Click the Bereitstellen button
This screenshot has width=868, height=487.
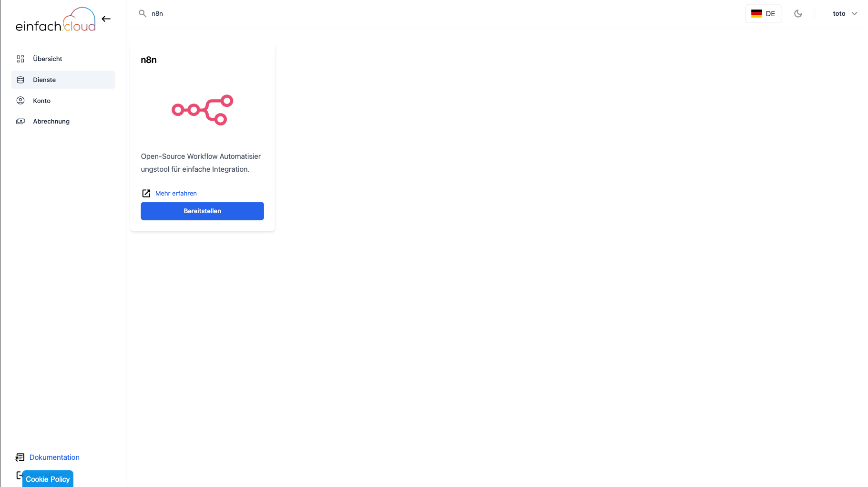tap(202, 211)
